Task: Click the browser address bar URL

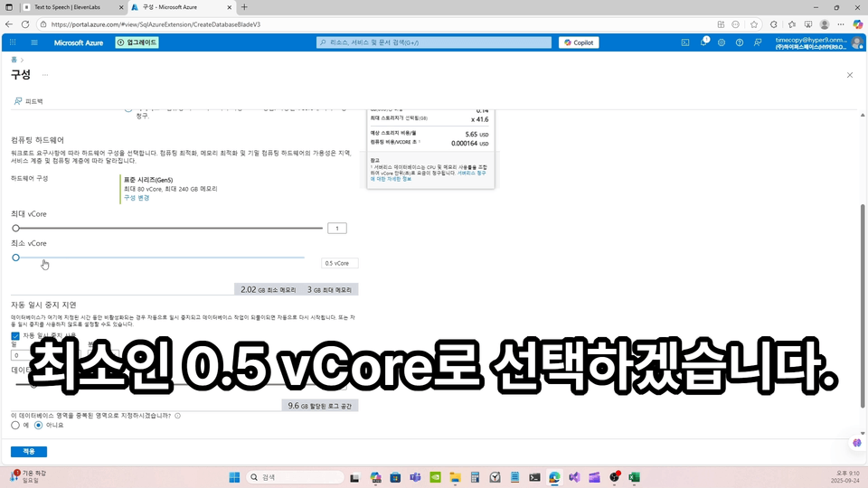Action: 156,24
